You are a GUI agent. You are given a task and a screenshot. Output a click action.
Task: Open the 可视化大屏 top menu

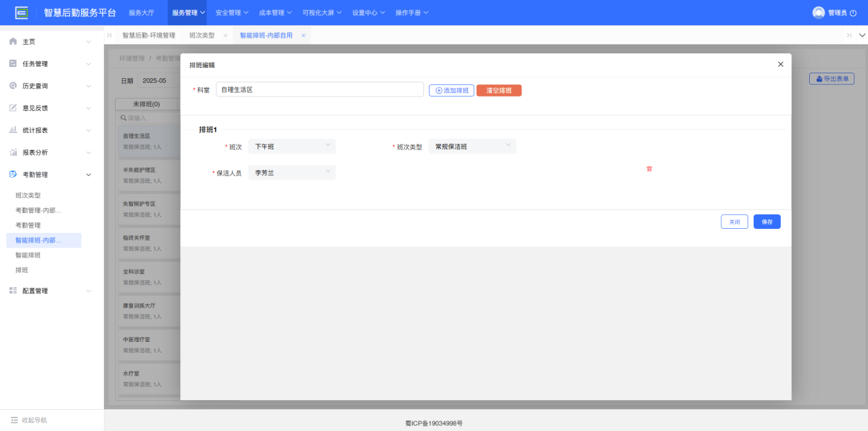(x=323, y=13)
